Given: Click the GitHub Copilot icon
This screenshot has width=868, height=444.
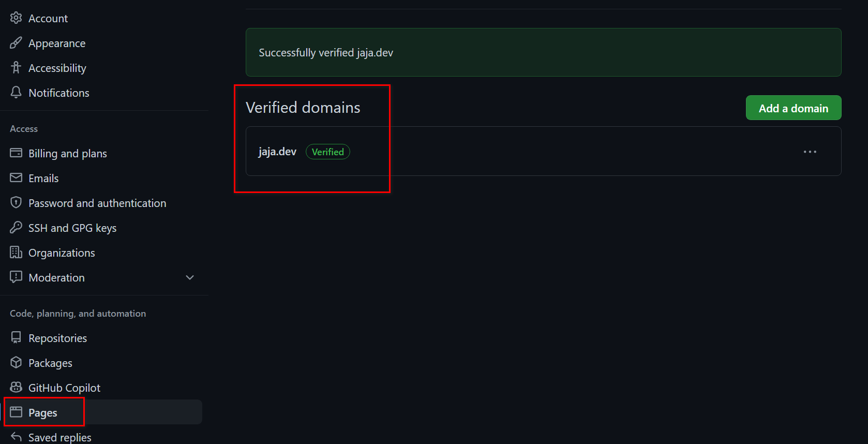Looking at the screenshot, I should pyautogui.click(x=16, y=388).
